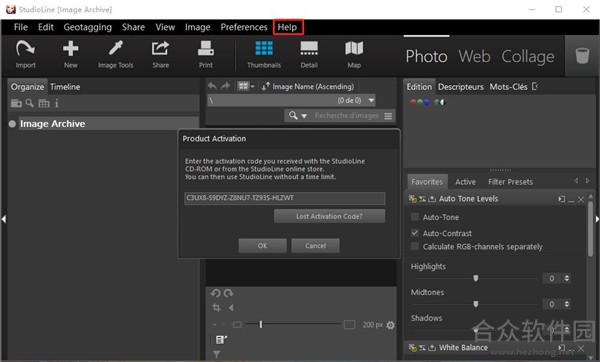Switch to the Timeline tab
This screenshot has height=362, width=600.
click(65, 87)
